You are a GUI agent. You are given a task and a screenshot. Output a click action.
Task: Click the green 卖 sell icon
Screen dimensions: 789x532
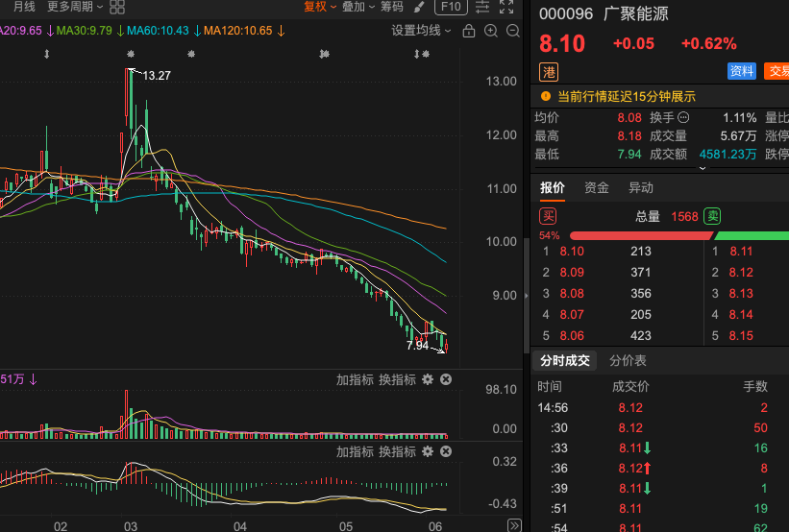(712, 216)
